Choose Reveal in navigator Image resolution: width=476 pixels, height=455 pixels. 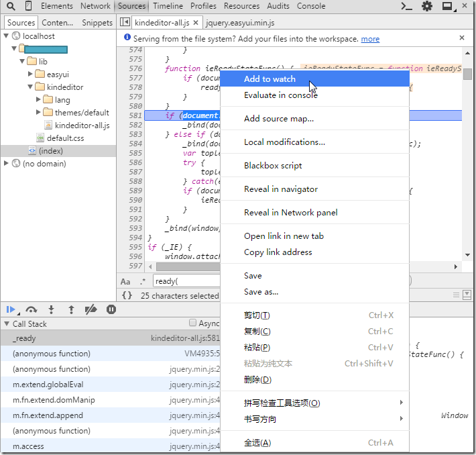click(x=315, y=189)
